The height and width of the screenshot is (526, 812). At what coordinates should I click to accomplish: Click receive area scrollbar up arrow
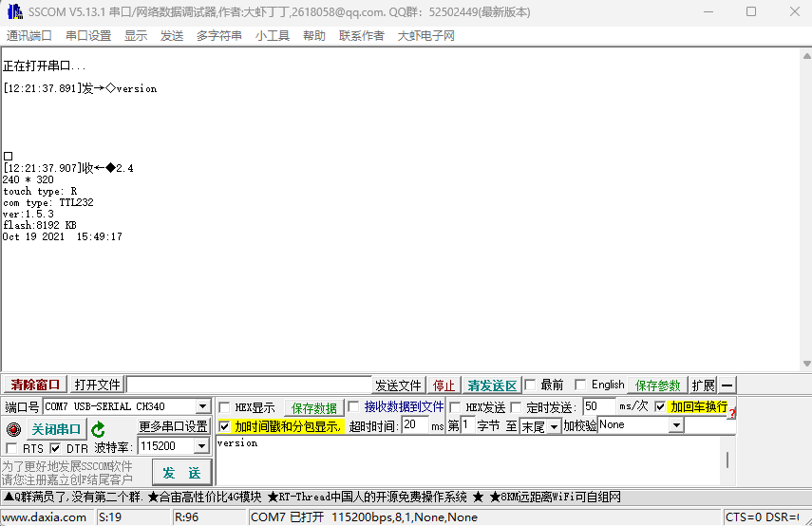click(806, 55)
